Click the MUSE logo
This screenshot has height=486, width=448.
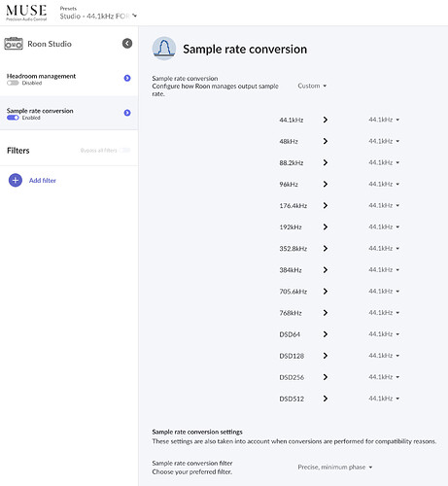(26, 13)
